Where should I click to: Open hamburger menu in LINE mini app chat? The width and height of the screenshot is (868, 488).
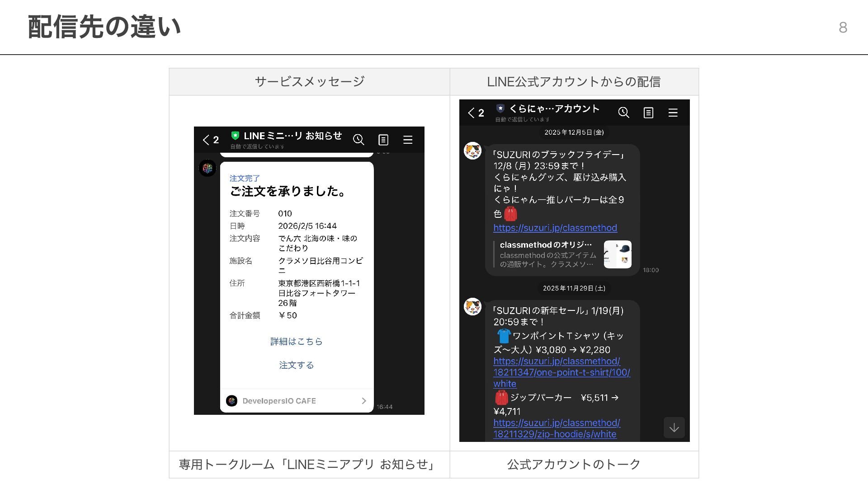(x=407, y=140)
